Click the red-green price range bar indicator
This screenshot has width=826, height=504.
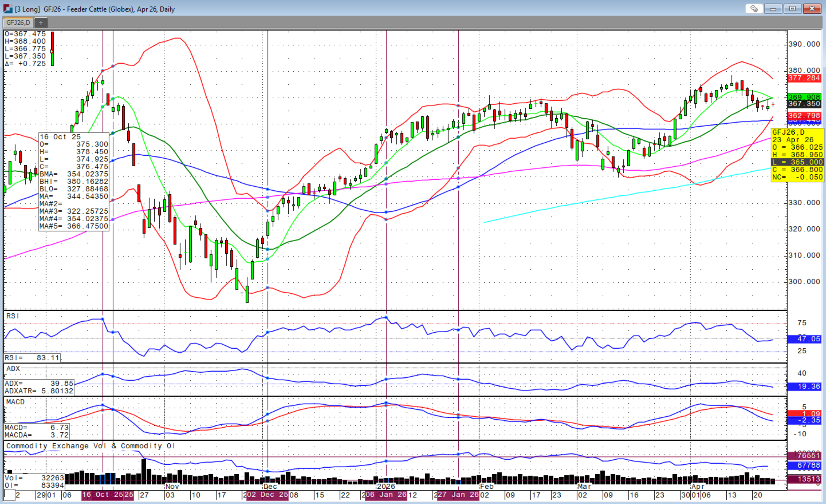[52, 49]
